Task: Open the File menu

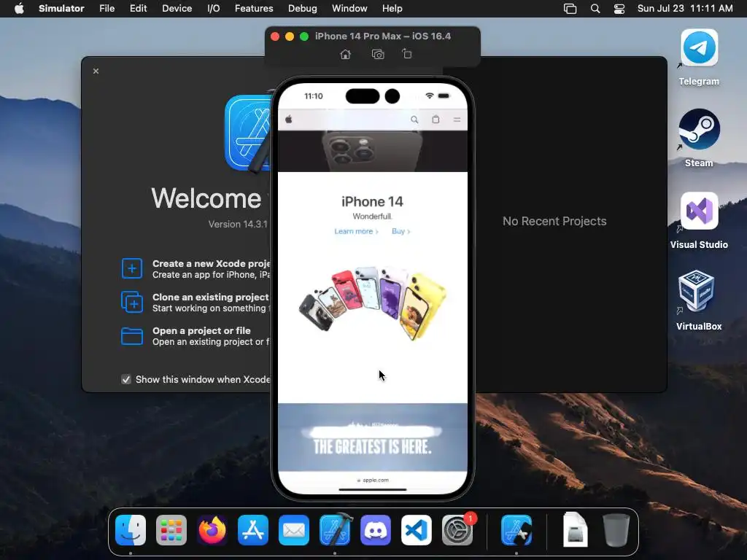Action: pyautogui.click(x=107, y=9)
